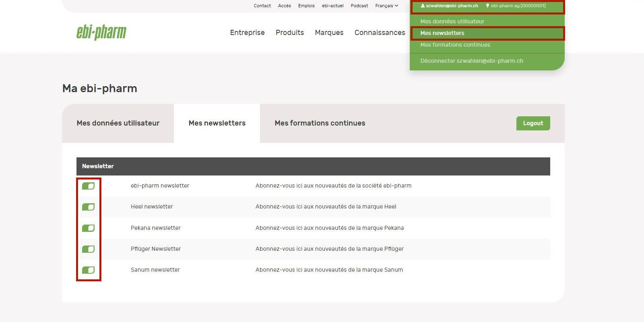Viewport: 644px width, 322px height.
Task: Open the Connaissances main menu
Action: [380, 33]
